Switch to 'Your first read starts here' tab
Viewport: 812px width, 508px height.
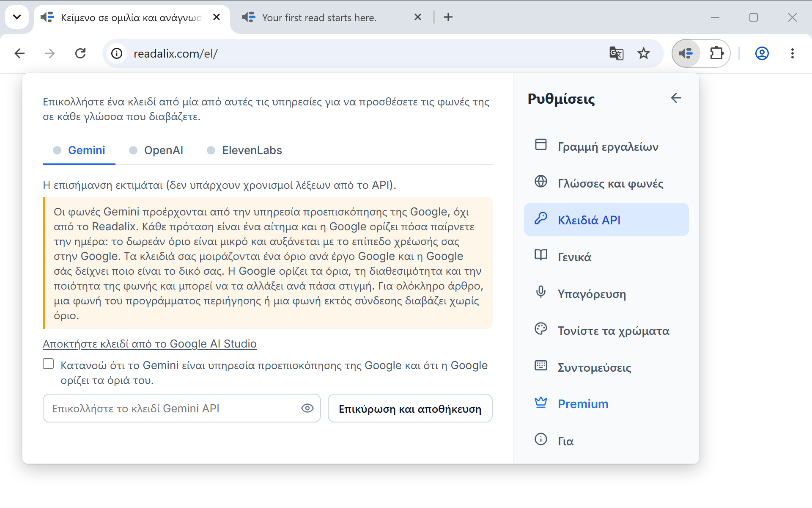[x=319, y=17]
